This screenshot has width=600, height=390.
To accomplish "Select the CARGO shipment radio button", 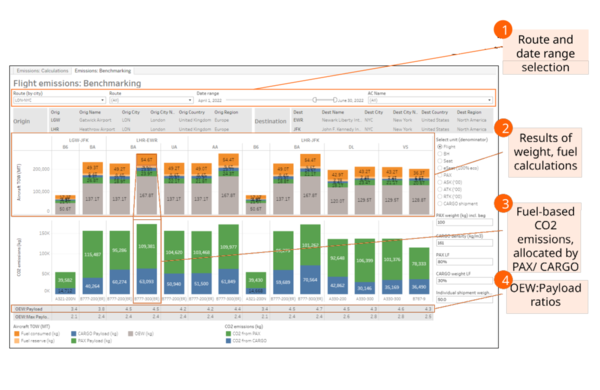I will [440, 204].
